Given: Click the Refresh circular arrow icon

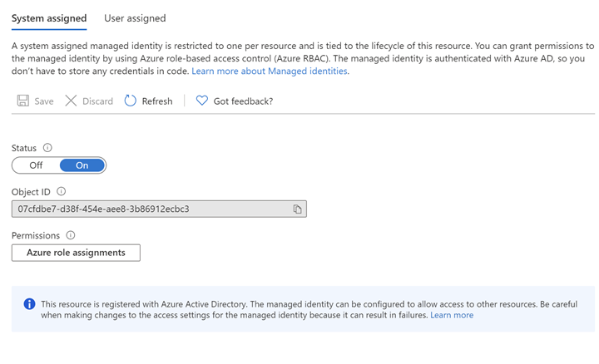Looking at the screenshot, I should click(131, 101).
